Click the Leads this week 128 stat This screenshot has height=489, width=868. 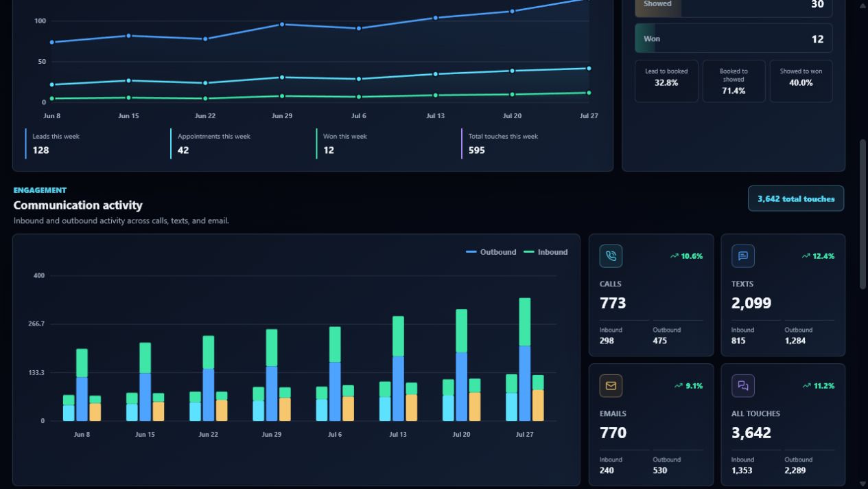(x=95, y=144)
